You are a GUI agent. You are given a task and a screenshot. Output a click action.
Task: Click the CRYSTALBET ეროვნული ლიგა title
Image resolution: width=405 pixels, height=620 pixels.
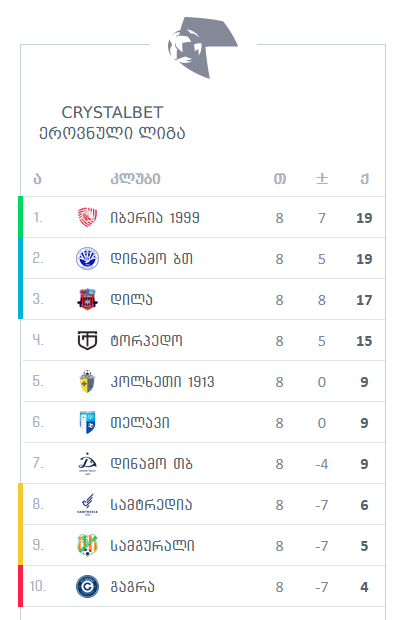tap(112, 123)
